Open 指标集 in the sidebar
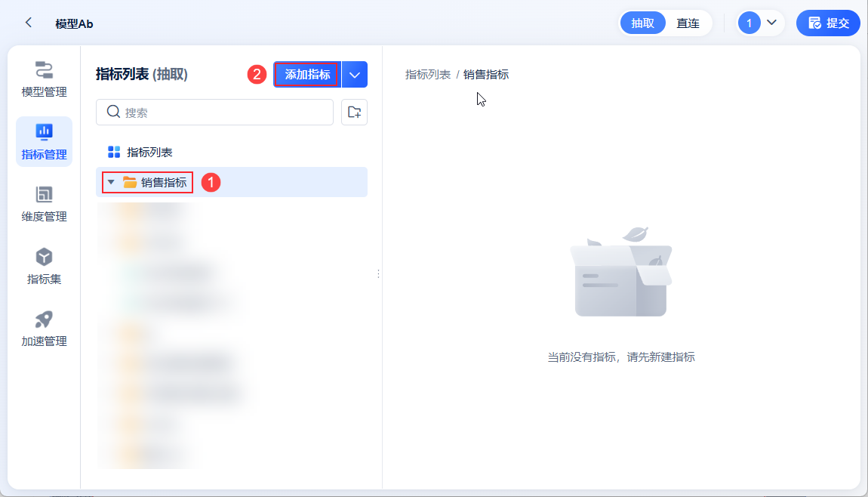 [x=44, y=267]
